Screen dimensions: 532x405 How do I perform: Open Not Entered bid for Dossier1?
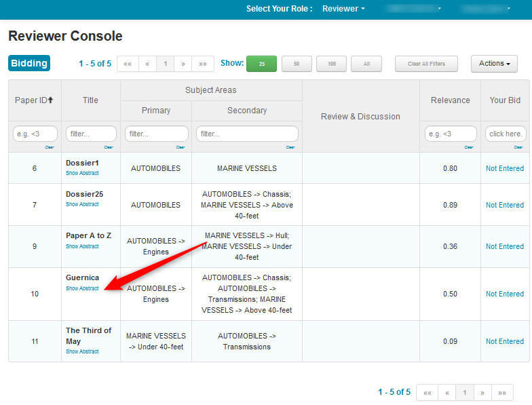(x=505, y=168)
